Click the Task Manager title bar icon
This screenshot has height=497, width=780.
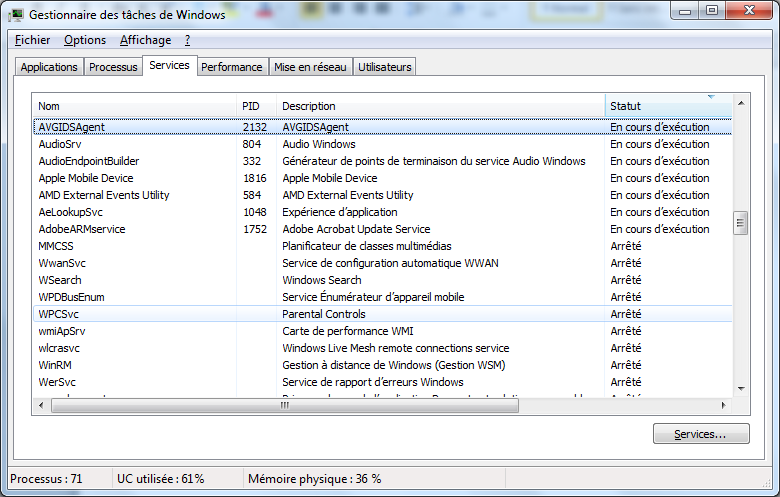(x=17, y=14)
